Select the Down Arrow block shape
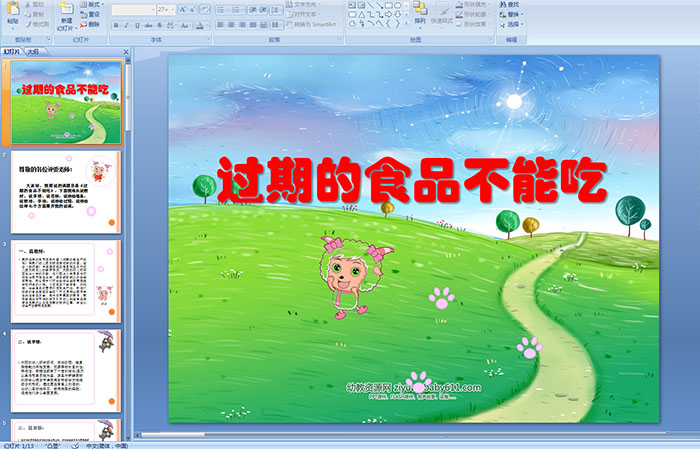This screenshot has width=700, height=449. (x=397, y=14)
